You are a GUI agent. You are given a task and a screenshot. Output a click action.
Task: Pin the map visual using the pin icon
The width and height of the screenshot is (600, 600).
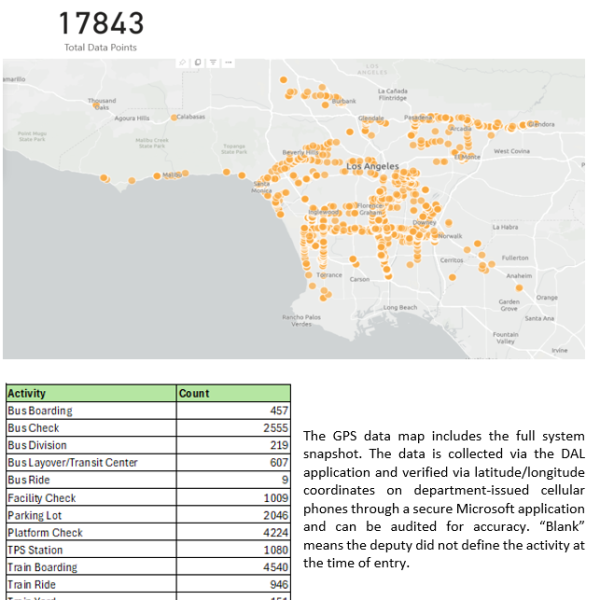click(x=182, y=62)
